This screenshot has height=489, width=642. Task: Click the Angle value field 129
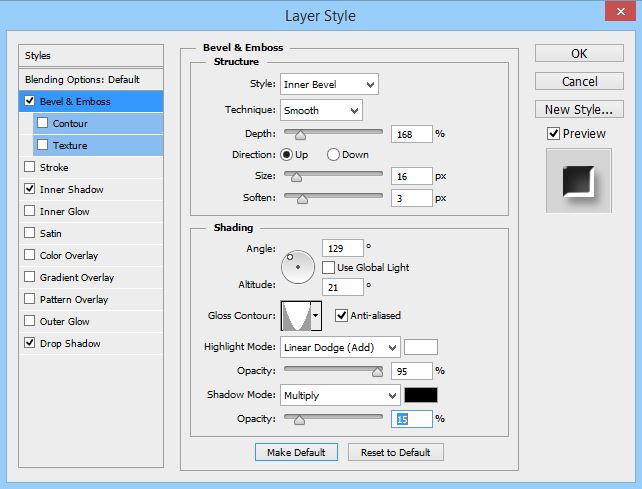[x=343, y=248]
